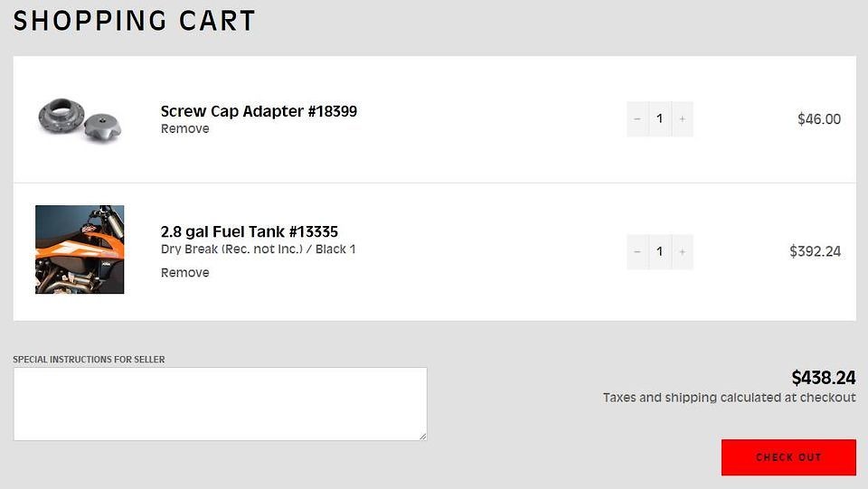Open 2.8 gal Fuel Tank #13335 link
Viewport: 868px width, 489px height.
(250, 231)
